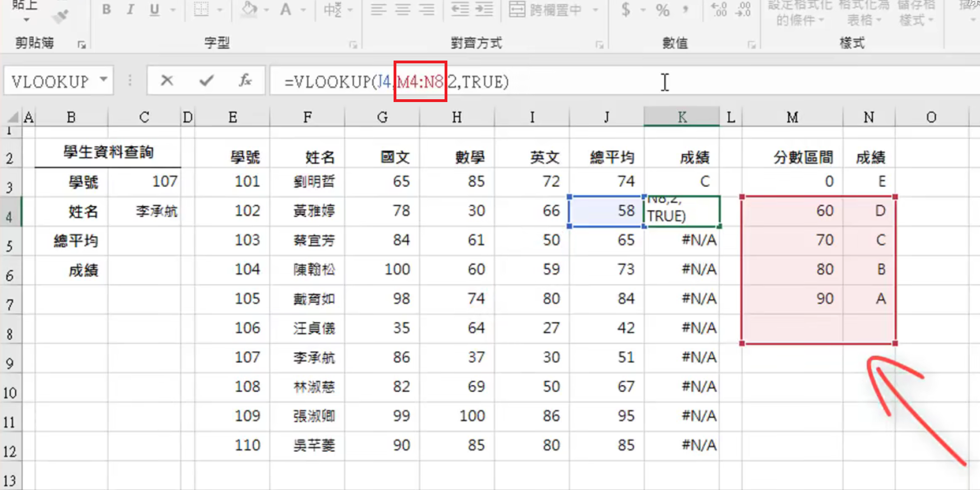Open the 剪貼簿 clipboard dialog launcher
This screenshot has width=980, height=490.
click(82, 44)
